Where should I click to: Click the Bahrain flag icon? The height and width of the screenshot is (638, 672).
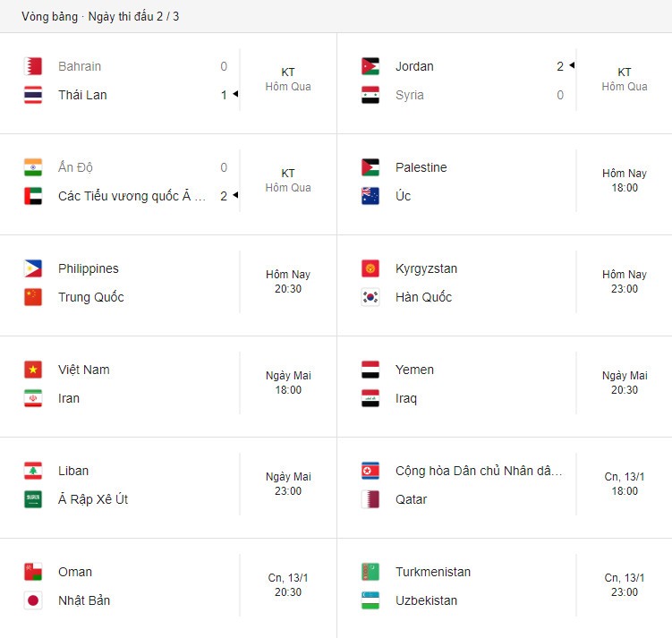tap(33, 66)
